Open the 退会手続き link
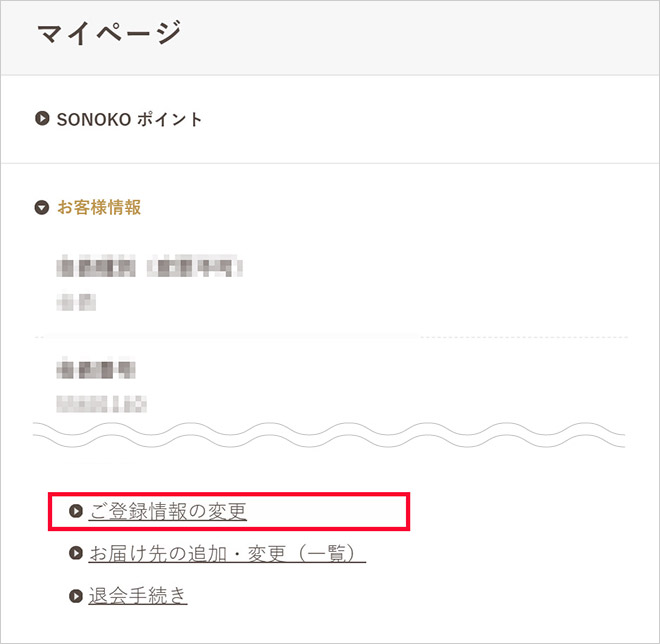This screenshot has height=644, width=660. point(138,596)
